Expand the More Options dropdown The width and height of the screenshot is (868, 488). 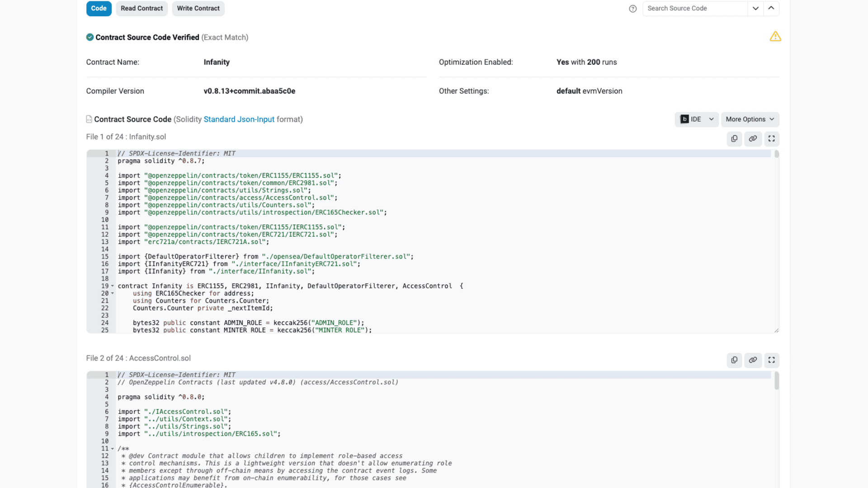(750, 119)
